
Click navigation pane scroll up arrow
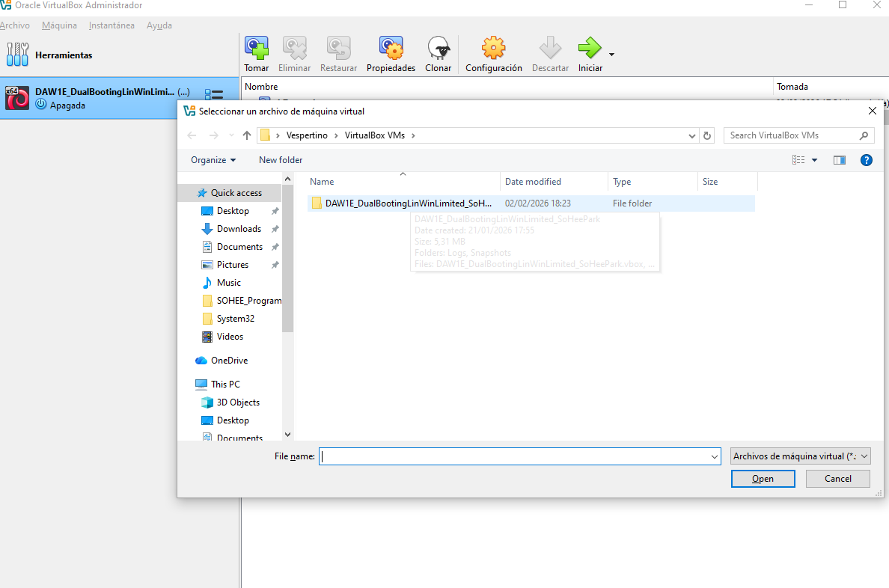point(287,180)
